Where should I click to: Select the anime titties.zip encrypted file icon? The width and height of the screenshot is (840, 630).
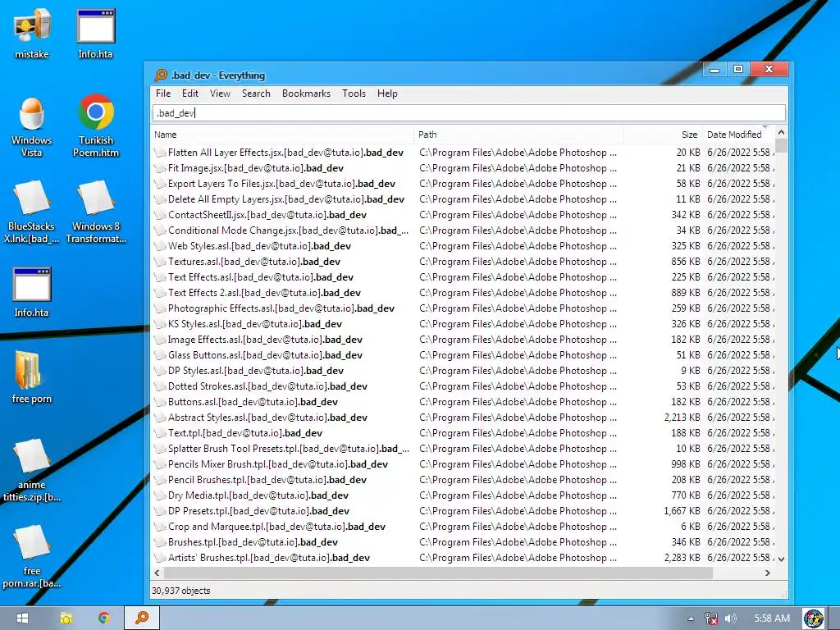point(32,471)
